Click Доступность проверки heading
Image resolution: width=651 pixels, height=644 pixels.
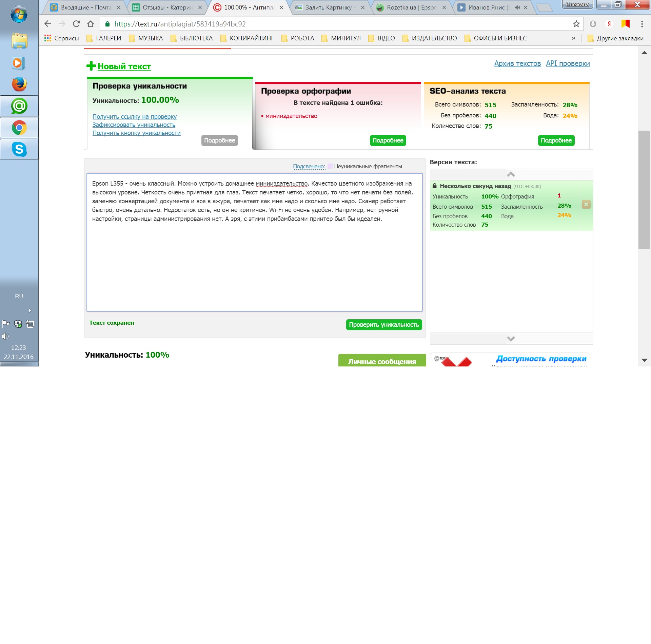click(541, 359)
